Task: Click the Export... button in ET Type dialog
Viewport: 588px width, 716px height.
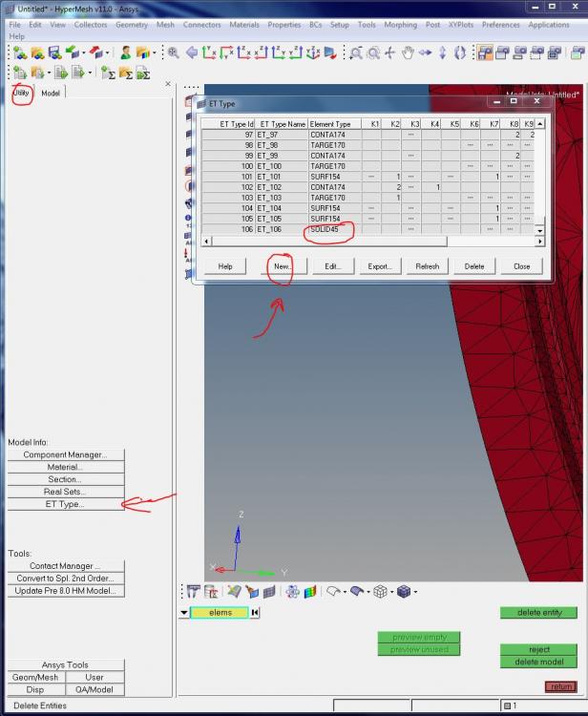Action: tap(380, 266)
